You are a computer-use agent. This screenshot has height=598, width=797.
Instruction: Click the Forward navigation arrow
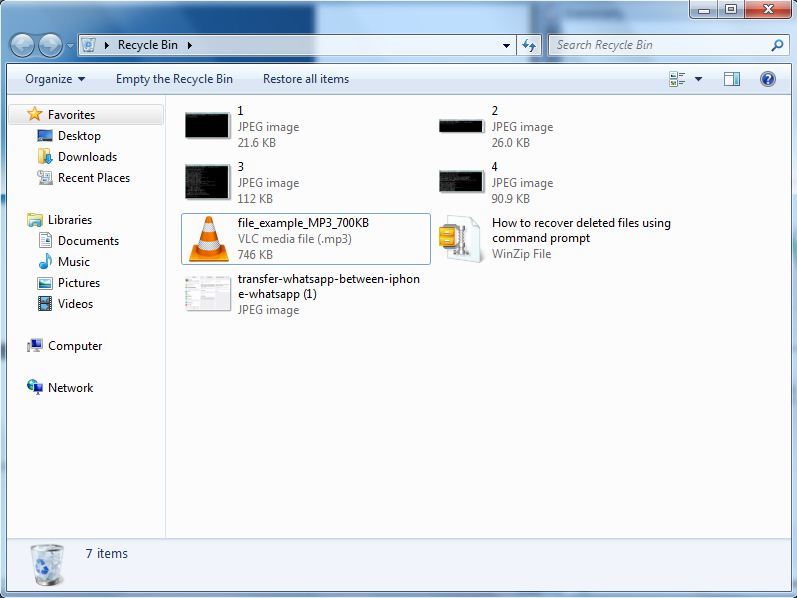[50, 46]
